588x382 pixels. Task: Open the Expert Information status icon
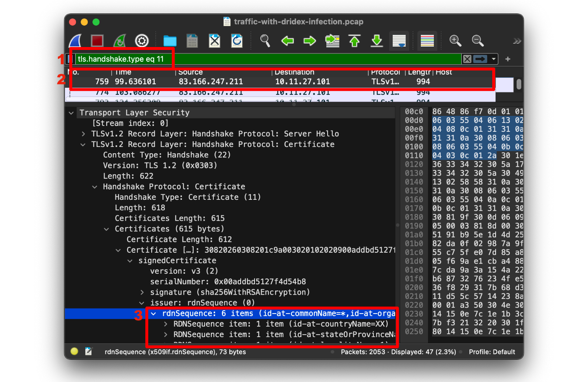[74, 351]
